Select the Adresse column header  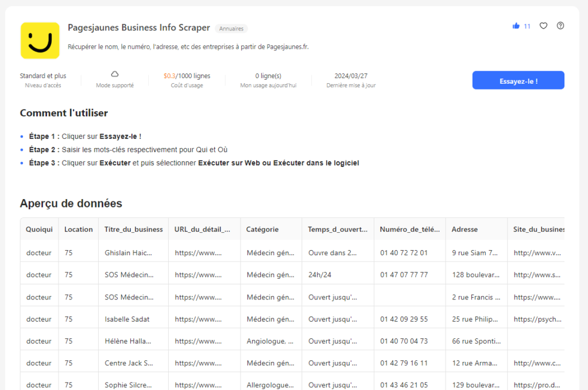point(476,229)
